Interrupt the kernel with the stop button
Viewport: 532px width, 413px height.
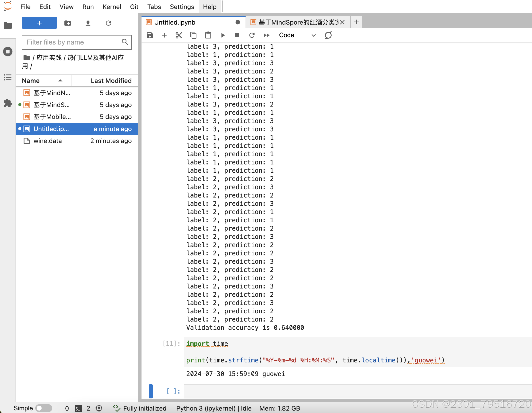[x=237, y=35]
